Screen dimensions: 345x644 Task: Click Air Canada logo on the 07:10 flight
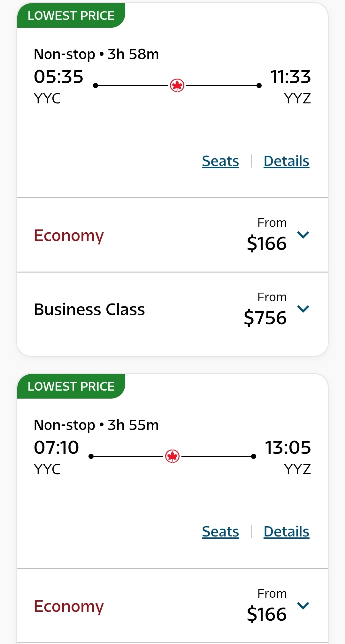[x=172, y=456]
